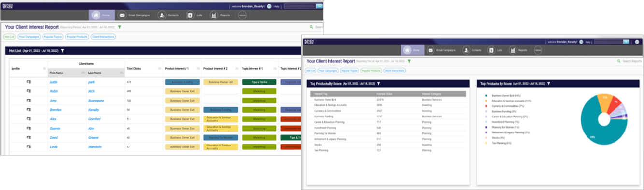Click Home icon in the right window navigation
This screenshot has width=644, height=190.
pos(408,50)
